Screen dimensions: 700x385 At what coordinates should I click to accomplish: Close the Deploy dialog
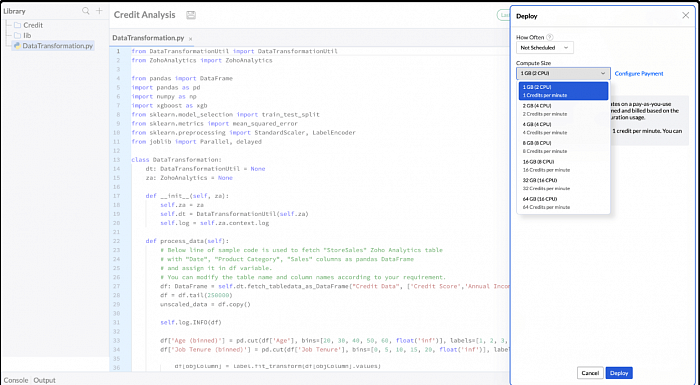tap(685, 16)
